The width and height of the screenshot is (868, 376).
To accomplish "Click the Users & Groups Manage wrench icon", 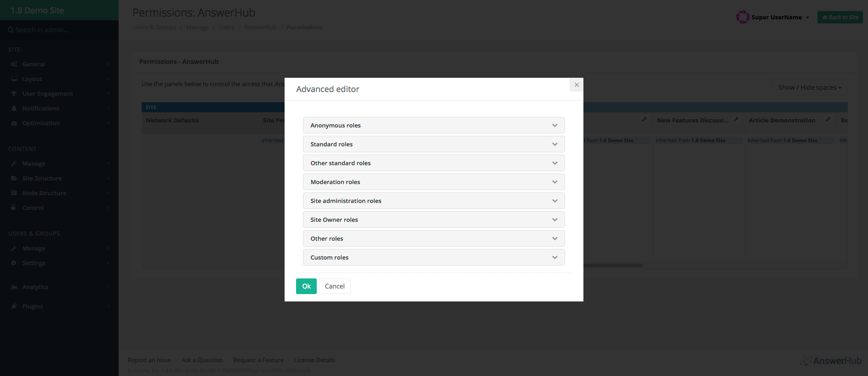I will [14, 248].
